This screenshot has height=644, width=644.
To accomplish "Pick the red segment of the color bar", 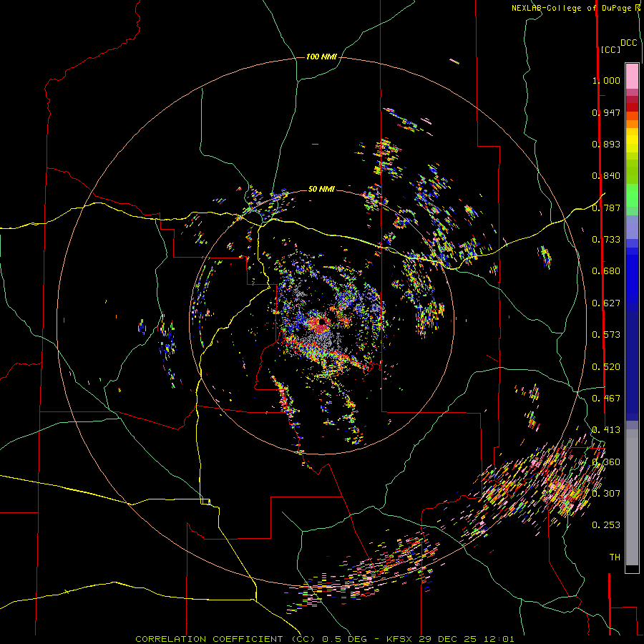I will pyautogui.click(x=632, y=107).
